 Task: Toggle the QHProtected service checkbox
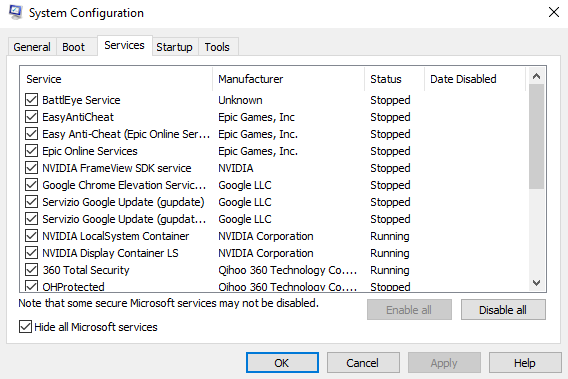[32, 286]
